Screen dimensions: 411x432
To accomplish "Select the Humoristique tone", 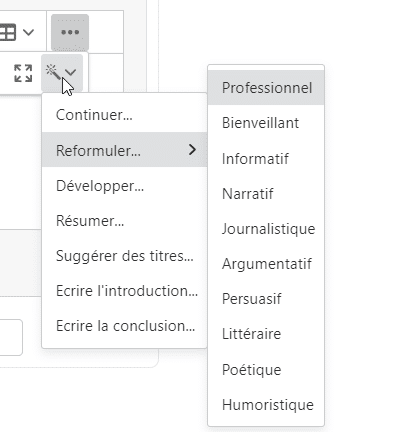I will [x=266, y=405].
